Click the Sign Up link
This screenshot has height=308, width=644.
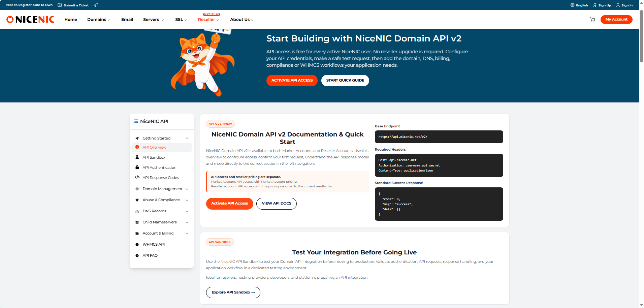coord(605,5)
